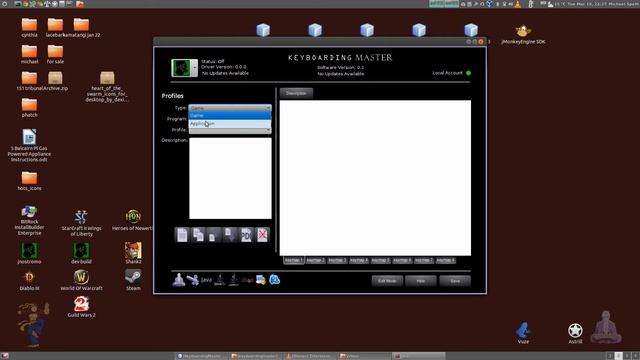Click the Heroes of Newerth desktop icon

pyautogui.click(x=133, y=220)
